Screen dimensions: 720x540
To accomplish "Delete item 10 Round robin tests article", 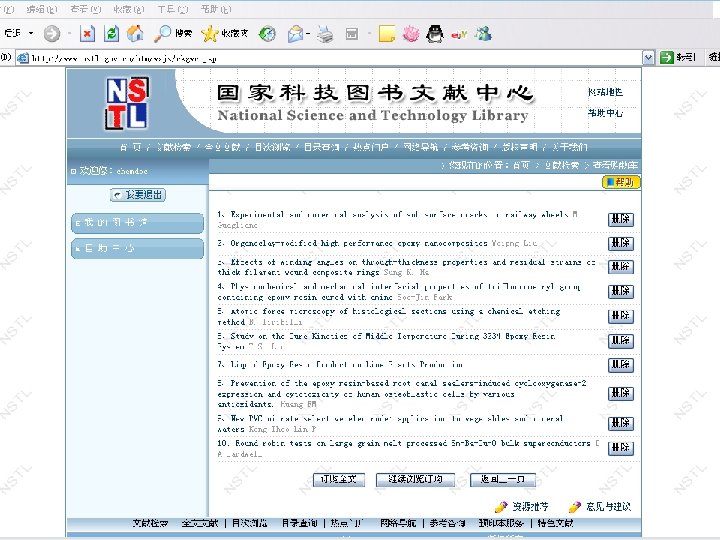I will 621,448.
